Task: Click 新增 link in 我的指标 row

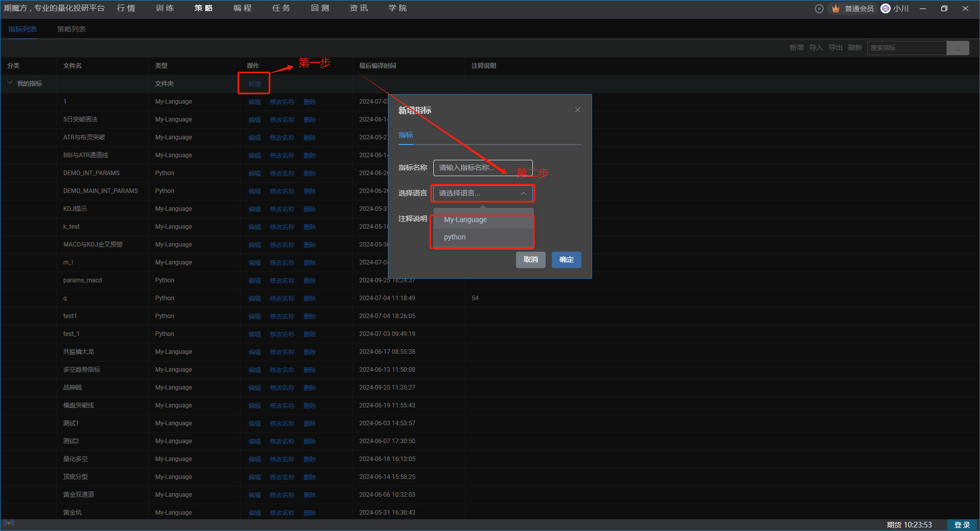Action: (254, 84)
